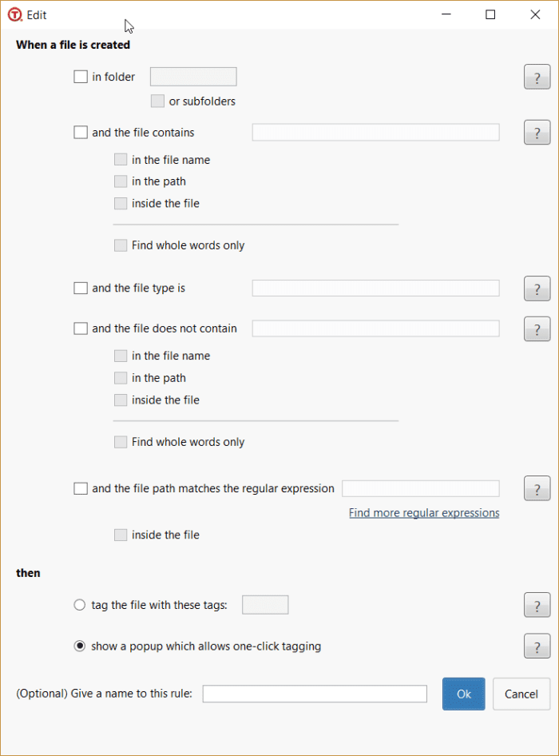Enable the "in folder" condition
Image resolution: width=559 pixels, height=756 pixels.
pyautogui.click(x=80, y=76)
